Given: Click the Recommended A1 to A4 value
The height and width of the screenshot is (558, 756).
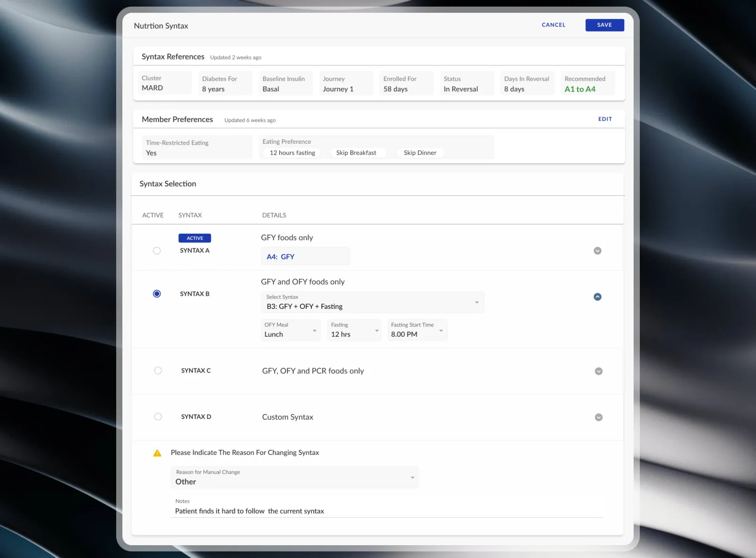Looking at the screenshot, I should pyautogui.click(x=580, y=89).
